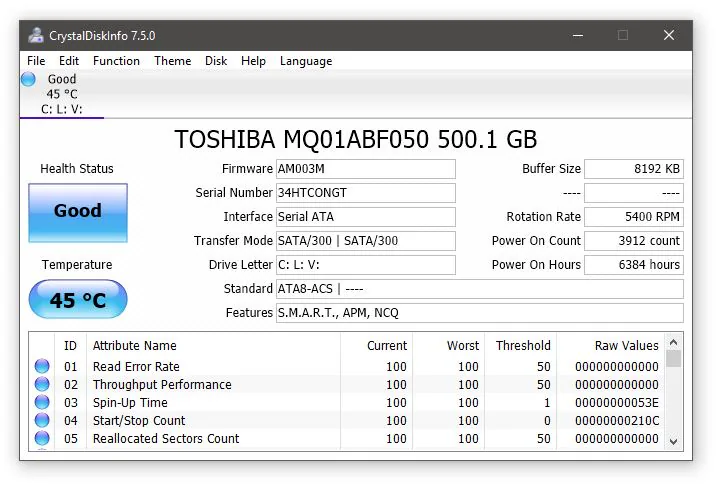Open the Function menu
The image size is (717, 486).
(x=116, y=61)
